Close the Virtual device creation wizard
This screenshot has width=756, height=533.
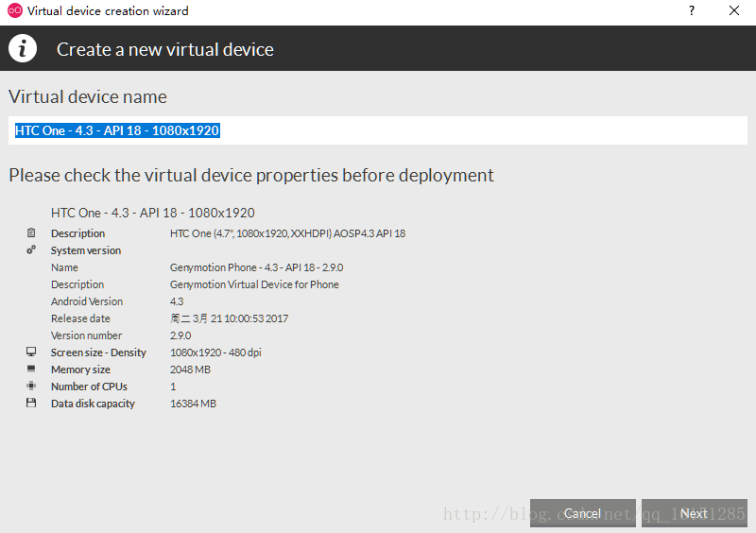tap(734, 10)
